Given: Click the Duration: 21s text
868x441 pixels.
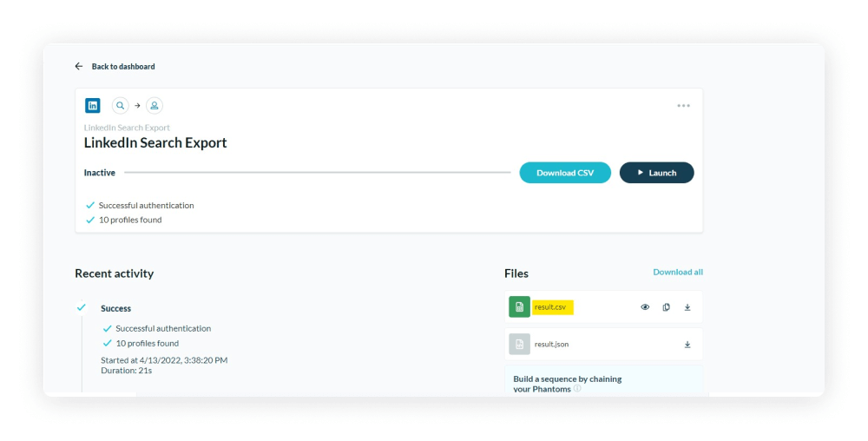Looking at the screenshot, I should [x=126, y=371].
